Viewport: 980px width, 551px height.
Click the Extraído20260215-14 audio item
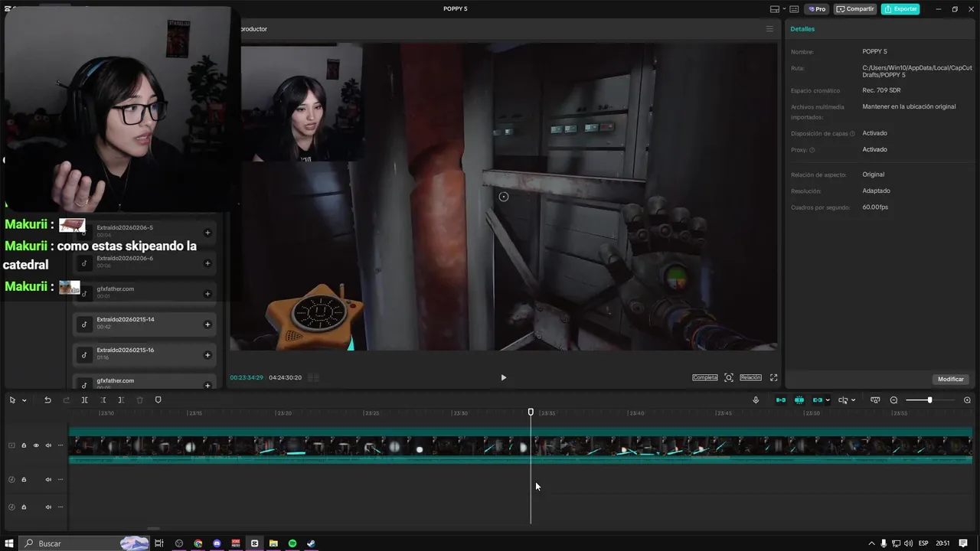click(145, 324)
